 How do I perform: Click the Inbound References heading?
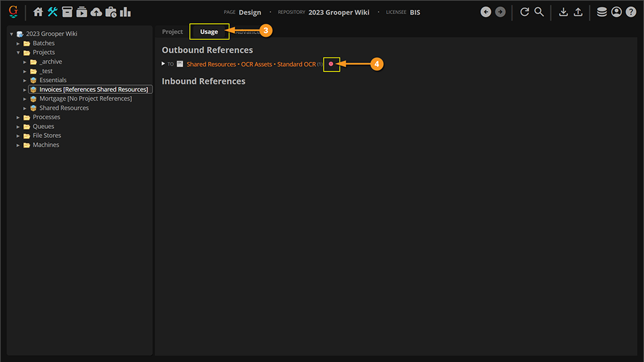[x=204, y=81]
